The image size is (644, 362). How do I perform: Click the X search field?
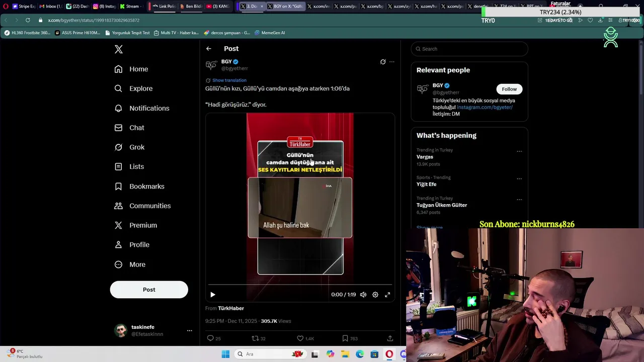coord(469,49)
